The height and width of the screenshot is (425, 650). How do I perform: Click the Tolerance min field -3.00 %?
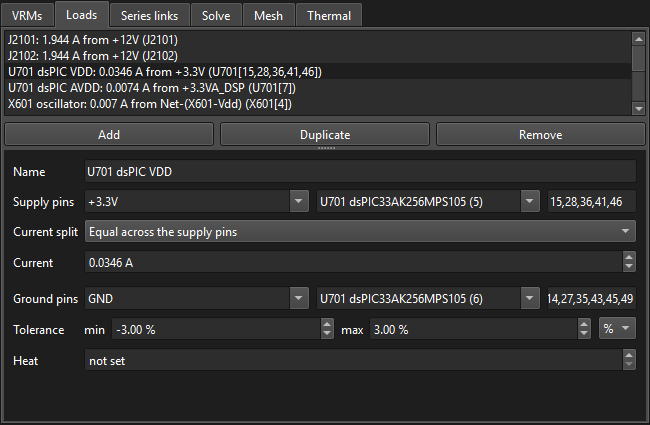click(x=216, y=330)
